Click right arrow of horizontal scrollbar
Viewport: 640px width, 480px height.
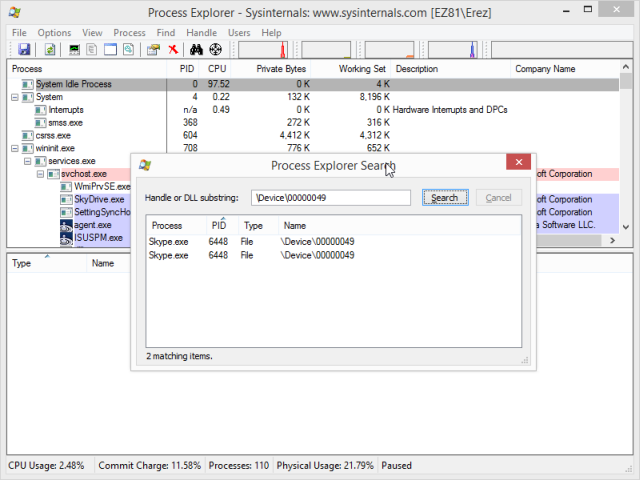pyautogui.click(x=612, y=240)
